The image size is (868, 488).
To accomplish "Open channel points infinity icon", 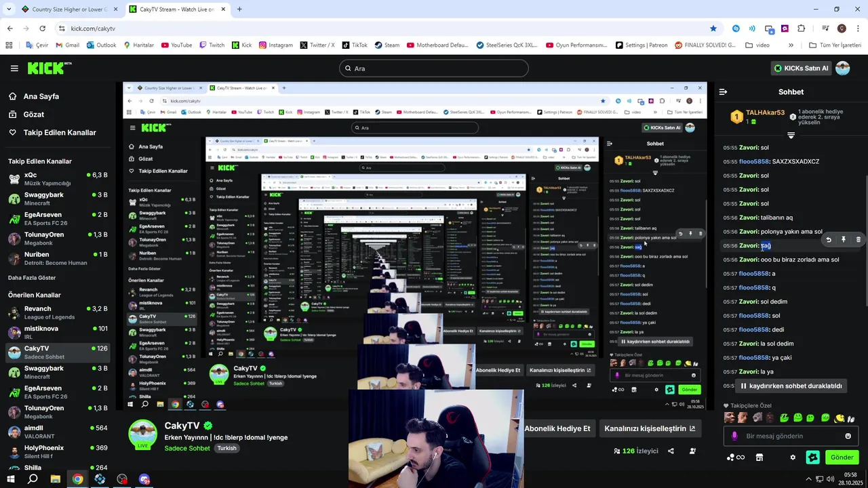I will (x=736, y=457).
